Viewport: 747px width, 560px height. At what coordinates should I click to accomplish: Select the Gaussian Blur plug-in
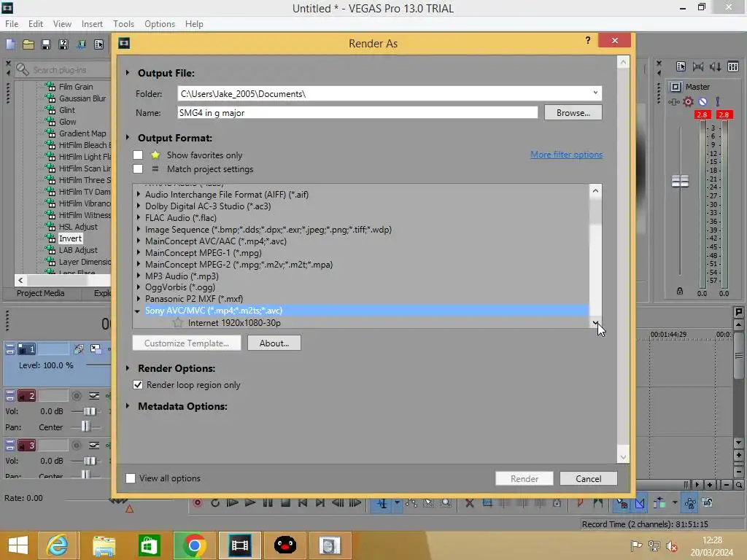point(82,98)
